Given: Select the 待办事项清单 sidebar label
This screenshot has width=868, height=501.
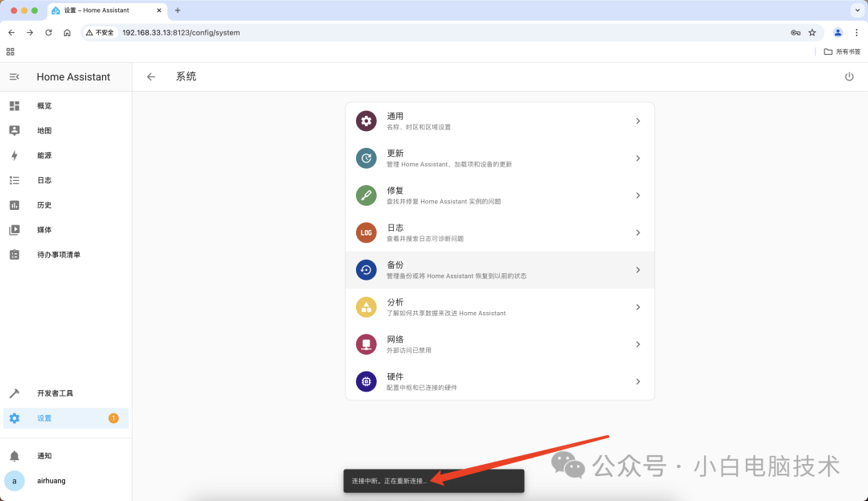Looking at the screenshot, I should [59, 255].
